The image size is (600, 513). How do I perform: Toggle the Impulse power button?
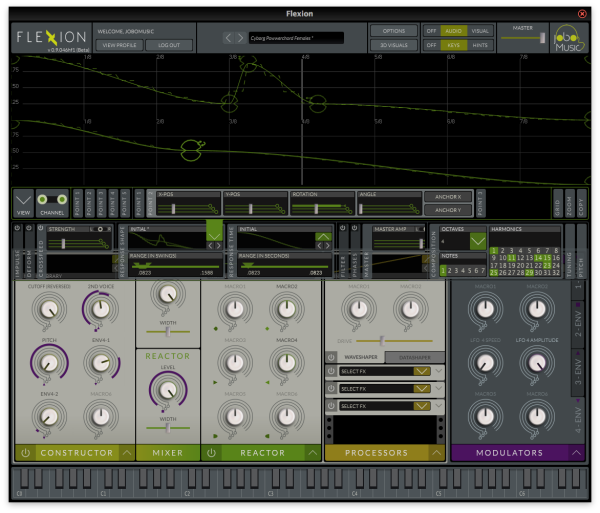click(17, 228)
